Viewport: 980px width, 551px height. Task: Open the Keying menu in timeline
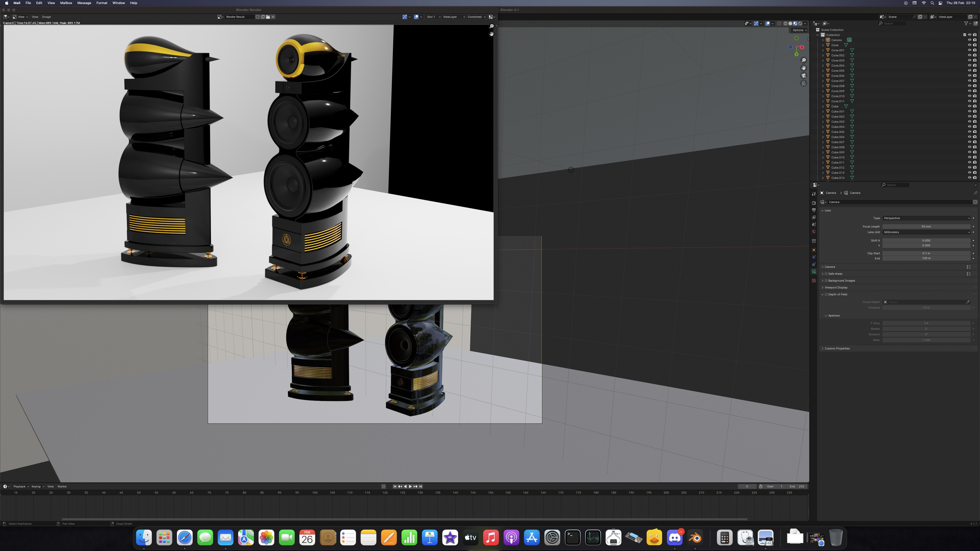coord(37,486)
